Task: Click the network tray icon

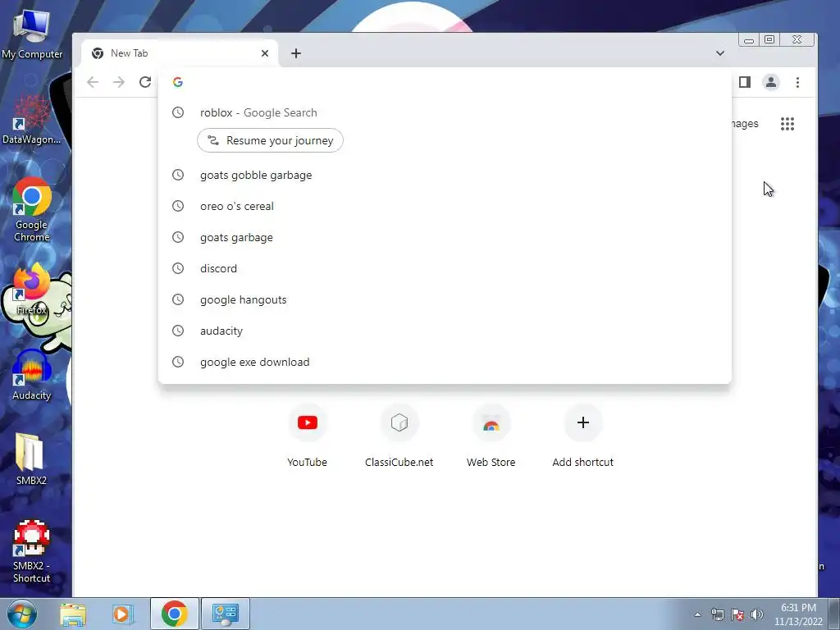Action: 717,614
